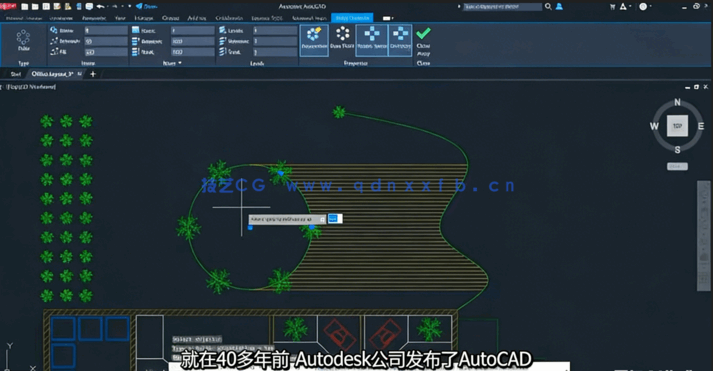The image size is (713, 371).
Task: Open the Manage ribbon tab
Action: (144, 18)
